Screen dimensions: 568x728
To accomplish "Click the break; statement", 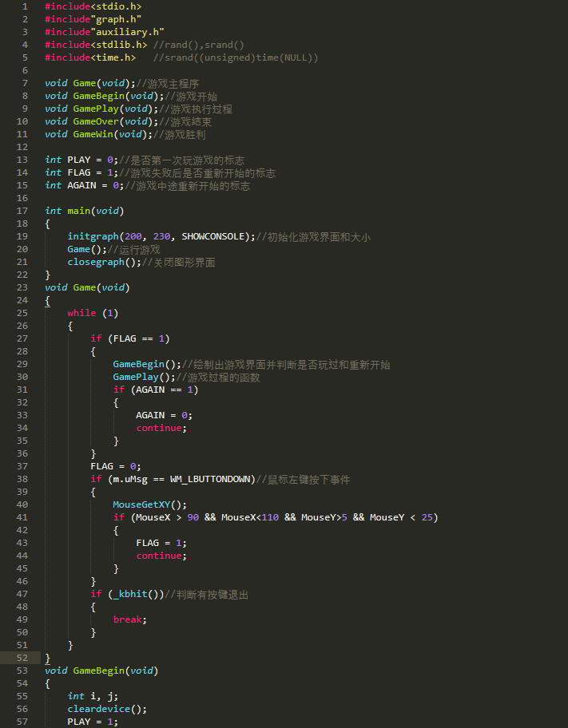I will coord(130,619).
